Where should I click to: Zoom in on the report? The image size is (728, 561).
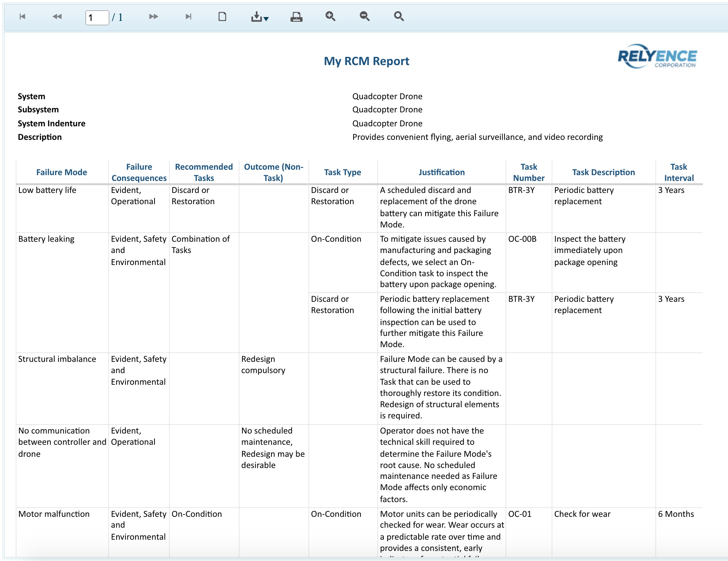pos(330,17)
